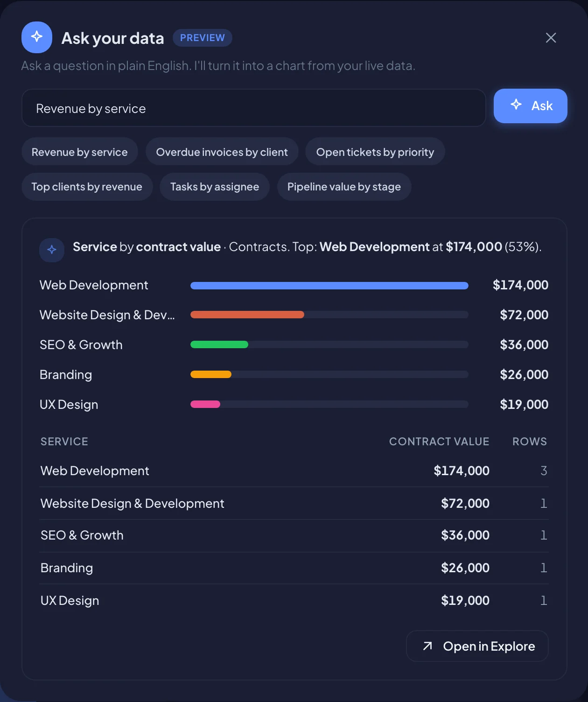The width and height of the screenshot is (588, 702).
Task: Choose the Top clients by revenue suggestion
Action: pos(87,187)
